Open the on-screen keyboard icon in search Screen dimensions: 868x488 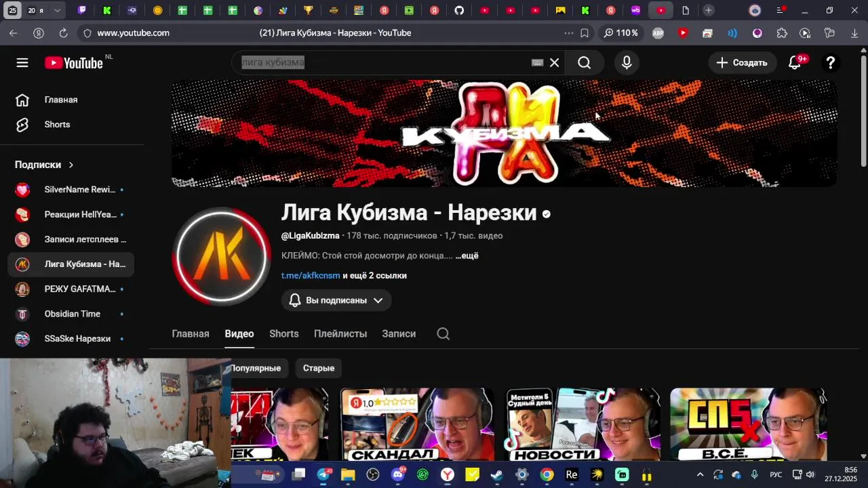pos(537,62)
